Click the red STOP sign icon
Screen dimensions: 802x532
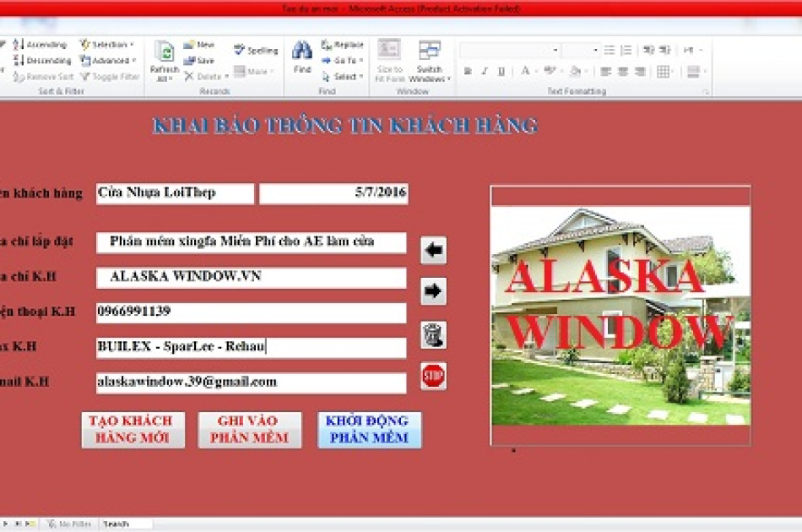434,377
